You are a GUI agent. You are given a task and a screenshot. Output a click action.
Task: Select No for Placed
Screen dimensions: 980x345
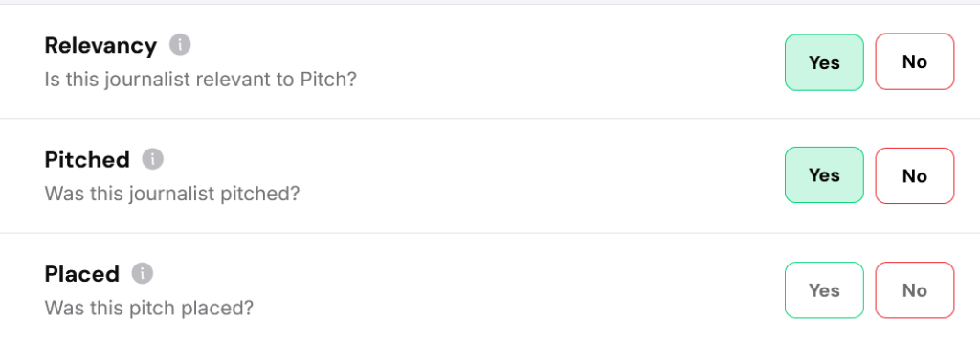point(914,290)
